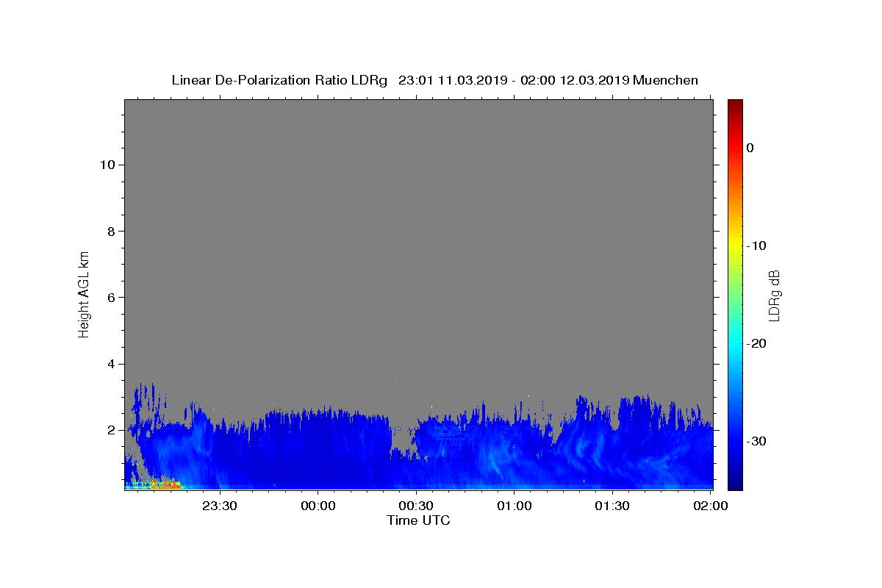The width and height of the screenshot is (882, 588).
Task: Click the 00:30 time tick label
Action: point(416,505)
